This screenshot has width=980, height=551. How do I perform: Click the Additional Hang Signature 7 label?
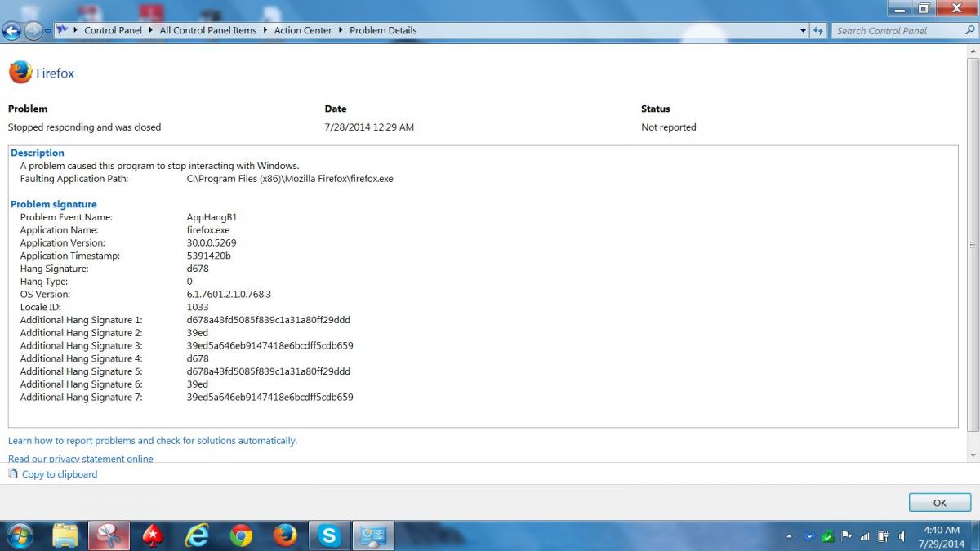point(82,398)
